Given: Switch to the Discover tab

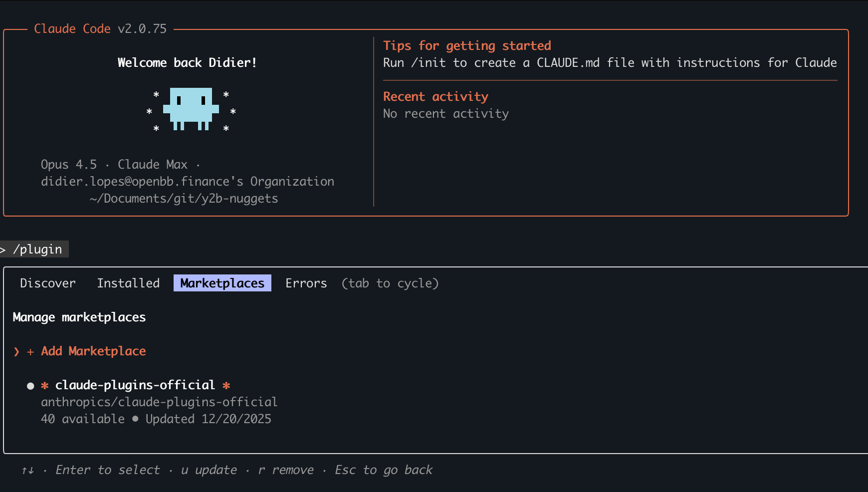Looking at the screenshot, I should [47, 283].
